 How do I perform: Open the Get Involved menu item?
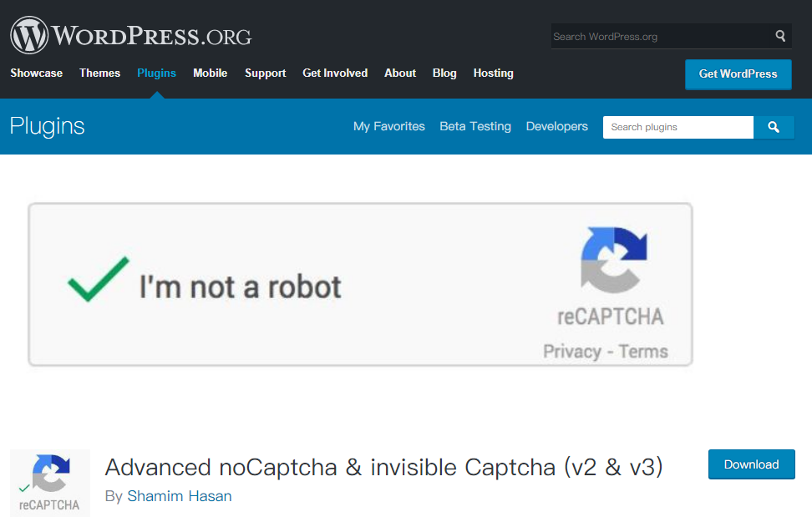[335, 73]
